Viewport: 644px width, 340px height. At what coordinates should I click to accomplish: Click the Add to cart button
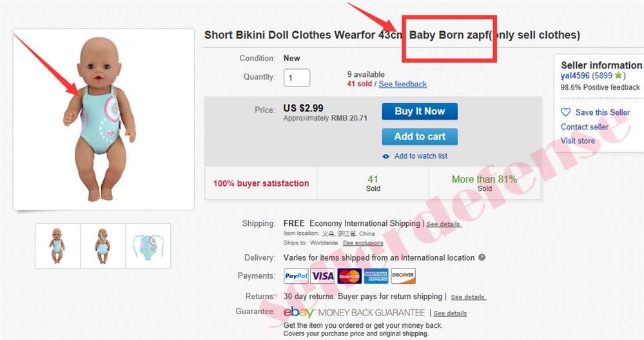420,137
